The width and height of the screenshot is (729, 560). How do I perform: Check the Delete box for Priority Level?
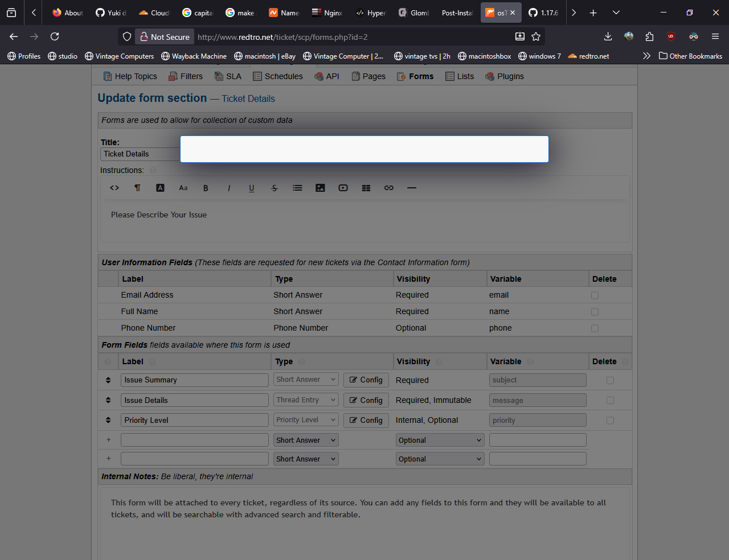(610, 421)
